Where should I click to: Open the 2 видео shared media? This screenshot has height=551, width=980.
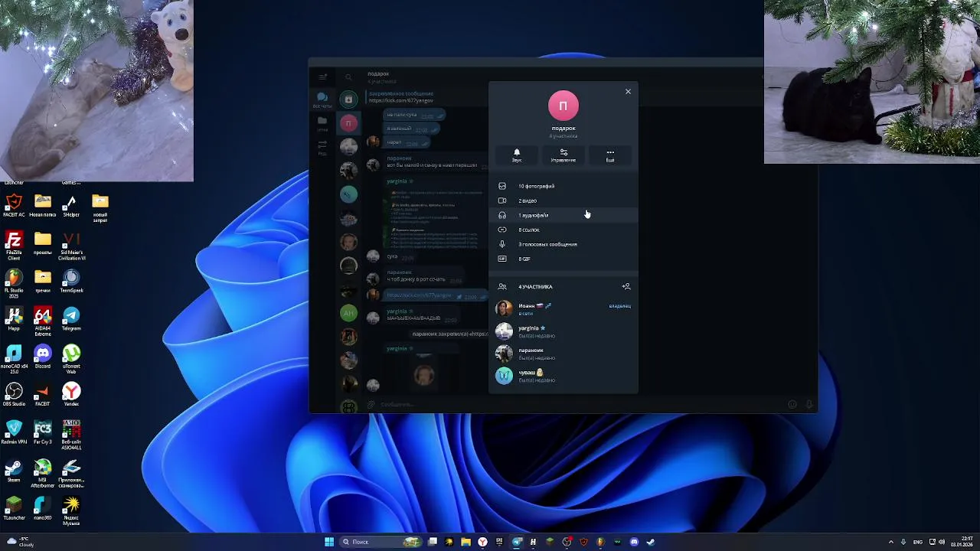[x=563, y=201]
